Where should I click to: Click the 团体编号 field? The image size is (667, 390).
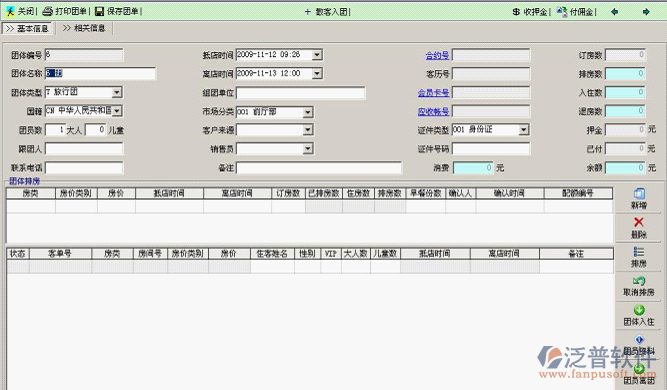tap(84, 54)
